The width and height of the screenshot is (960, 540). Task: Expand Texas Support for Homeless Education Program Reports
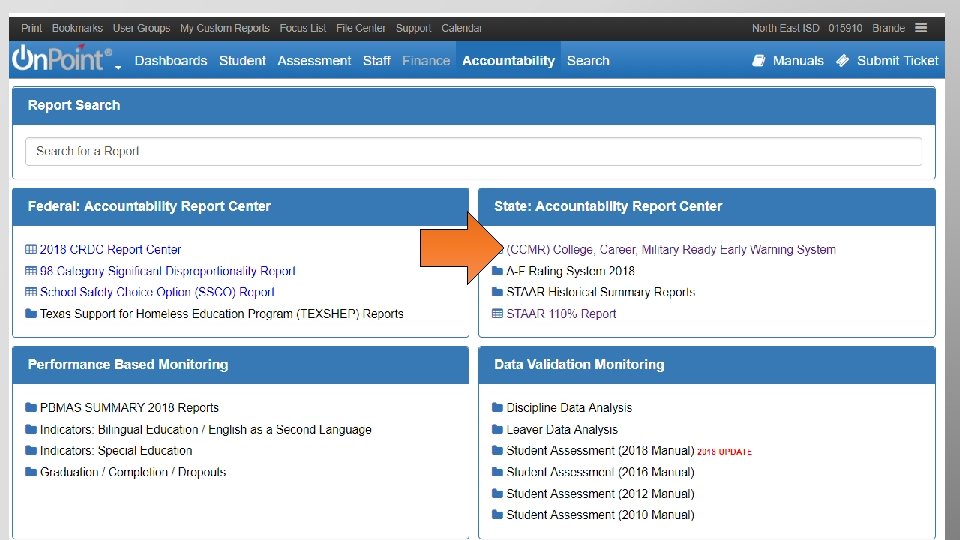pyautogui.click(x=222, y=313)
